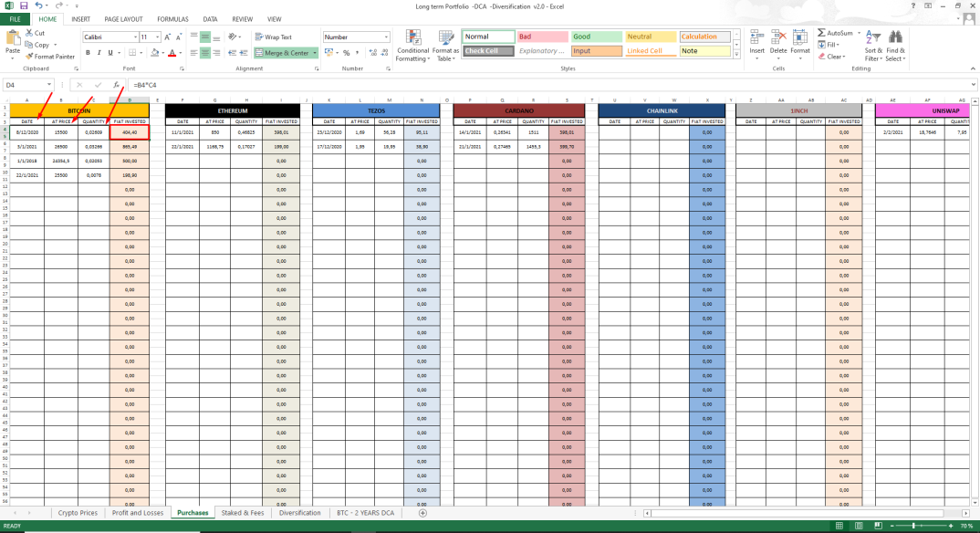The height and width of the screenshot is (533, 980).
Task: Open Sort & Filter tool
Action: pyautogui.click(x=873, y=46)
